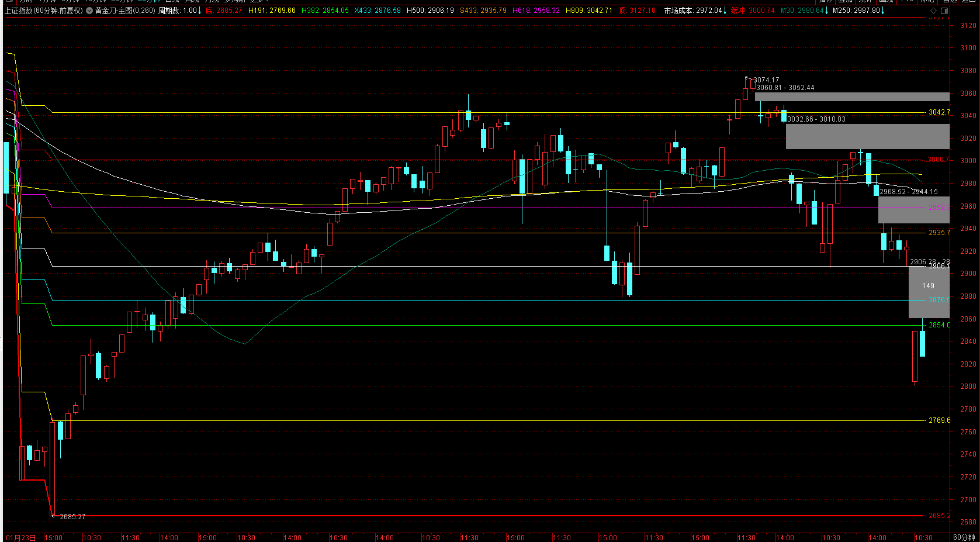Select the H191: 2769.66 header value
The width and height of the screenshot is (980, 542).
[x=272, y=11]
